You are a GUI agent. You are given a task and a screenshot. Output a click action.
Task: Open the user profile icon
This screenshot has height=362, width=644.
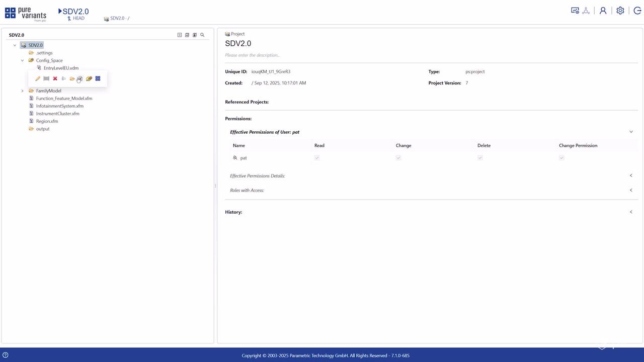pyautogui.click(x=603, y=11)
